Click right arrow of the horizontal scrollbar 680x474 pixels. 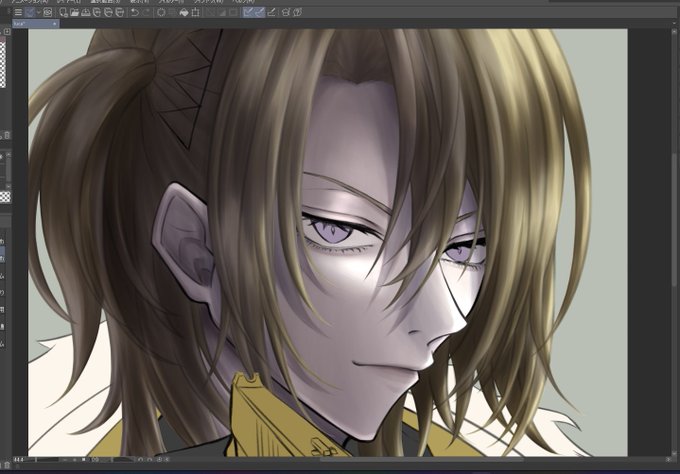[x=668, y=460]
